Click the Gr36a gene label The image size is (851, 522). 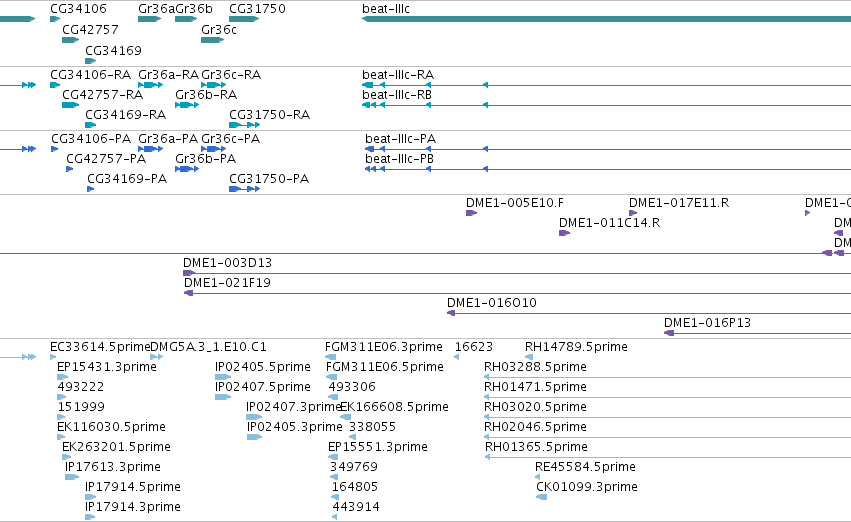(x=156, y=9)
